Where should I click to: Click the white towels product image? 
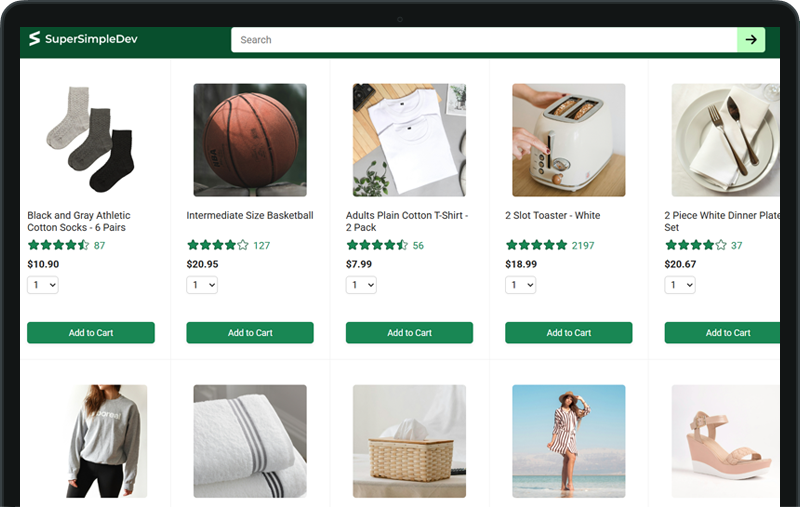point(250,441)
